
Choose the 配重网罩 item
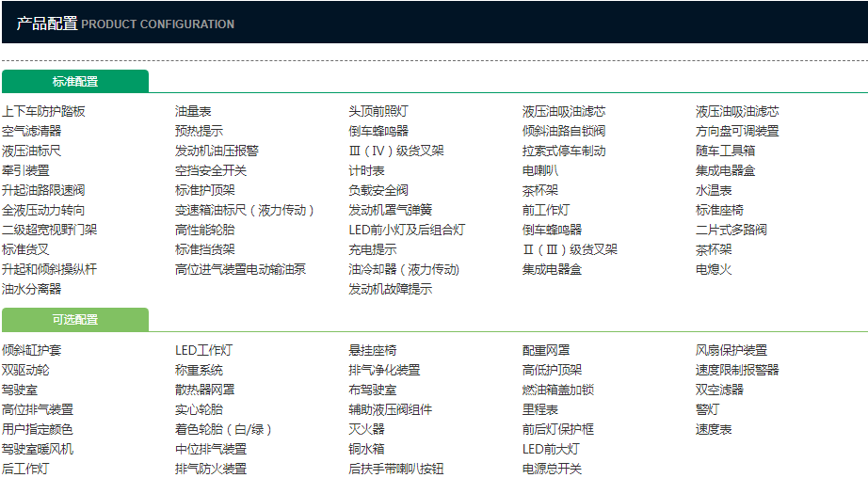click(546, 350)
